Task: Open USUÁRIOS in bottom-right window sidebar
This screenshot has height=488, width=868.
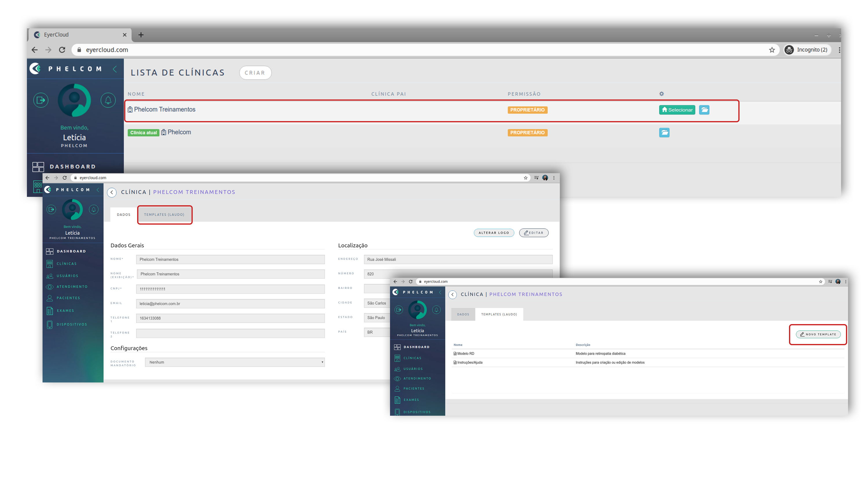Action: click(x=408, y=369)
